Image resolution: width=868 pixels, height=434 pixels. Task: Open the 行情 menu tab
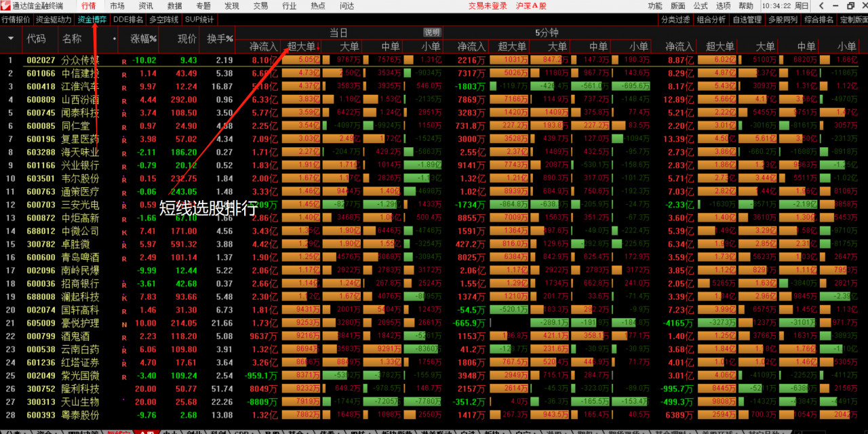coord(89,5)
